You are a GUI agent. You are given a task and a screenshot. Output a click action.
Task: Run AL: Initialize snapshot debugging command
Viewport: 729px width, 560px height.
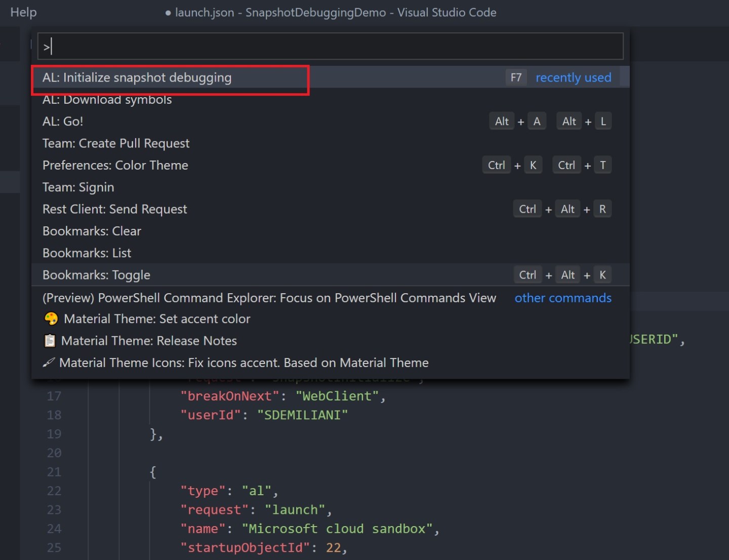(331, 77)
